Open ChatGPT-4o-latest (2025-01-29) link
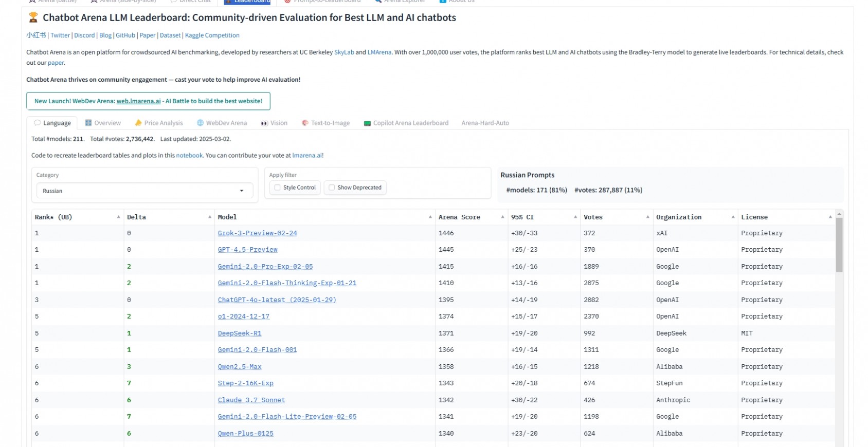 (277, 300)
